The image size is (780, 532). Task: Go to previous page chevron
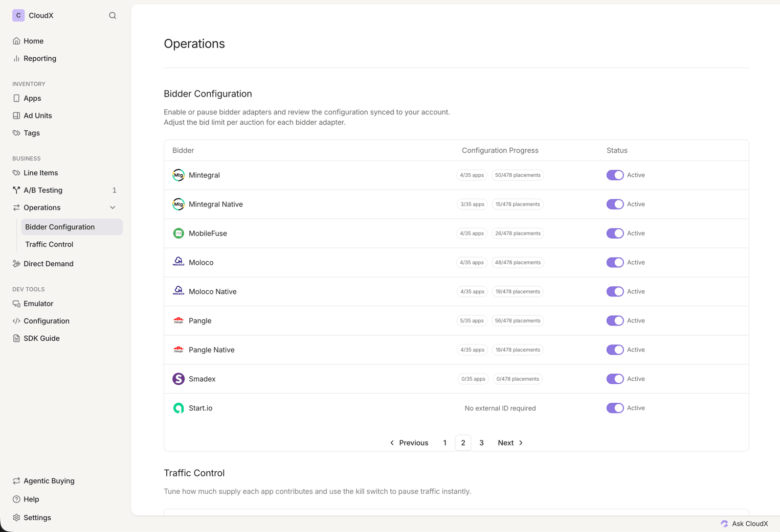click(x=392, y=443)
